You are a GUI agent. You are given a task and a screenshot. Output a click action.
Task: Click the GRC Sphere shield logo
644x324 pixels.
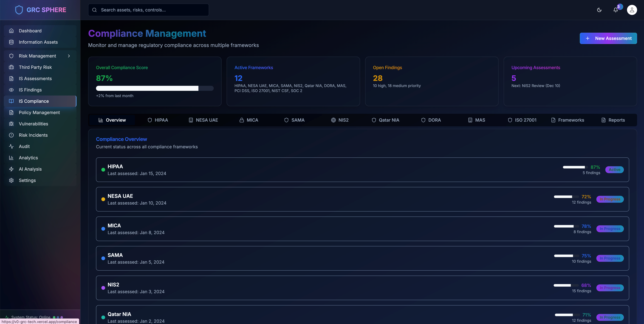coord(19,10)
